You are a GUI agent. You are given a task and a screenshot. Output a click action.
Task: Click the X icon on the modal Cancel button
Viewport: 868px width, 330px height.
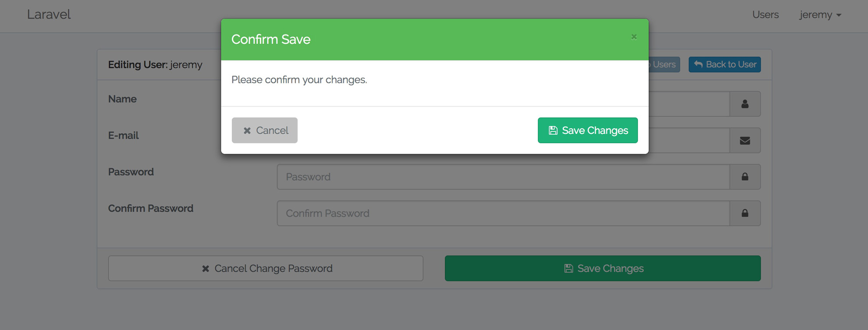[247, 131]
